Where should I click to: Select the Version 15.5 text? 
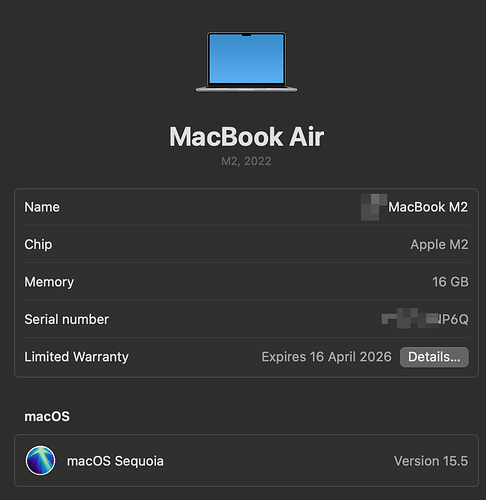(431, 461)
